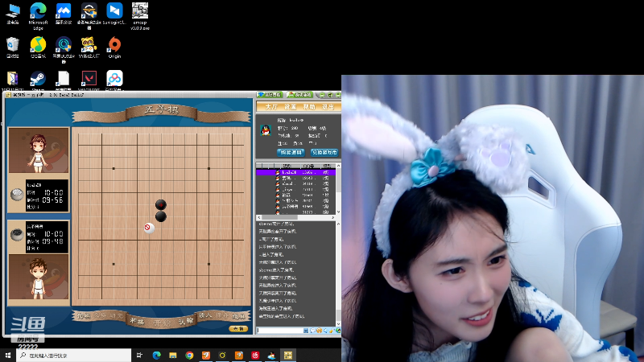The image size is (644, 362).
Task: Click the yellow button below the board
Action: [238, 329]
